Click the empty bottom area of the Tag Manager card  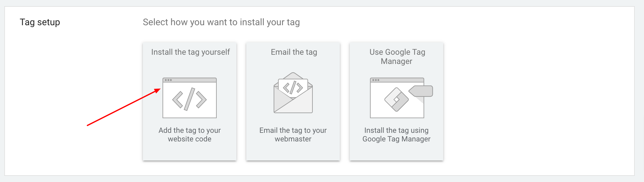click(x=396, y=152)
